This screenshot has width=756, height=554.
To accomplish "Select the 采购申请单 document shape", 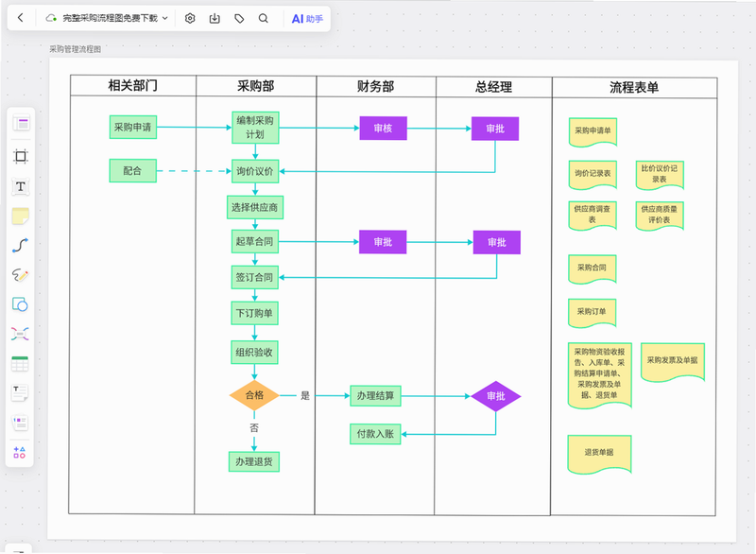I will point(593,131).
